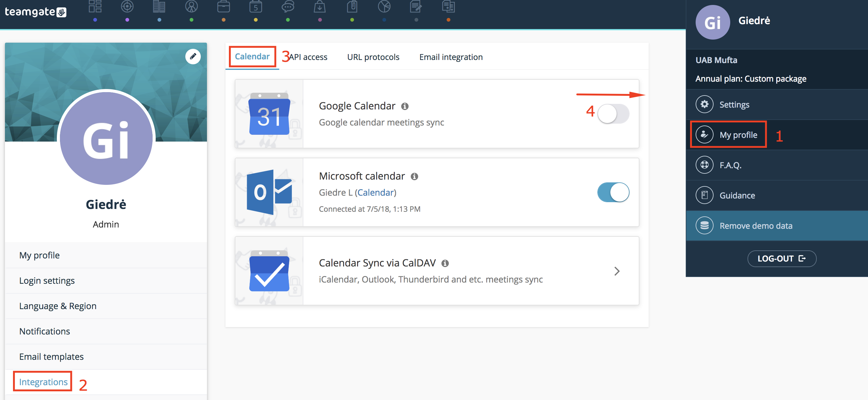Viewport: 868px width, 400px height.
Task: Open Notifications section
Action: pos(106,331)
